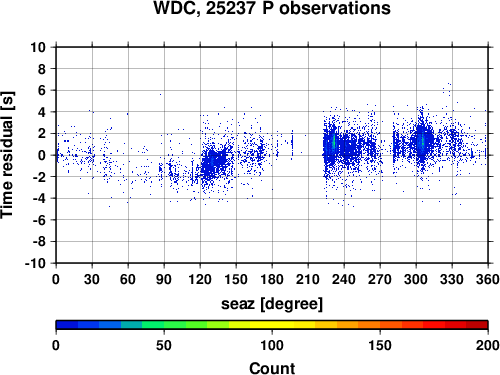Screen dimensions: 500x375
Task: Click the 360 tick label on x-axis
Action: coord(488,279)
